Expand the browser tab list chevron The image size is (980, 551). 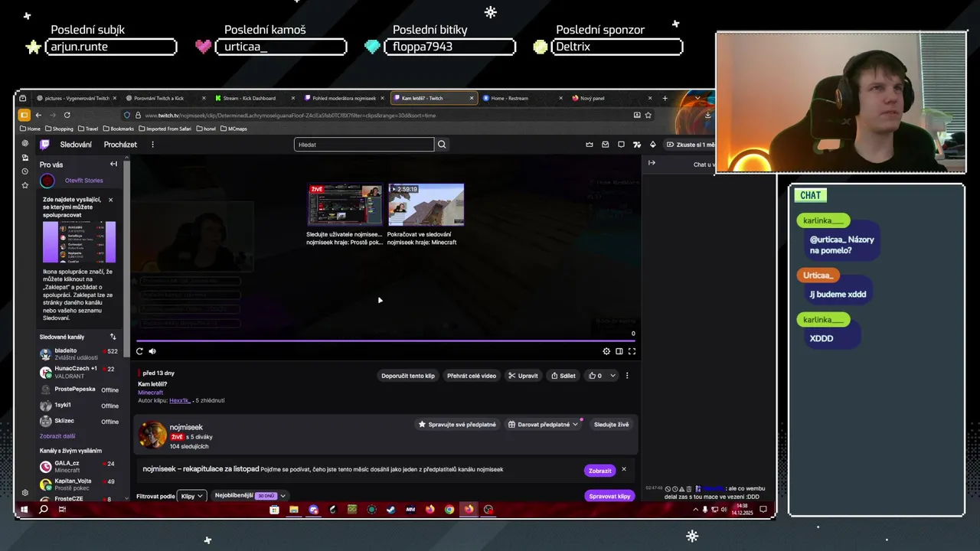click(697, 98)
